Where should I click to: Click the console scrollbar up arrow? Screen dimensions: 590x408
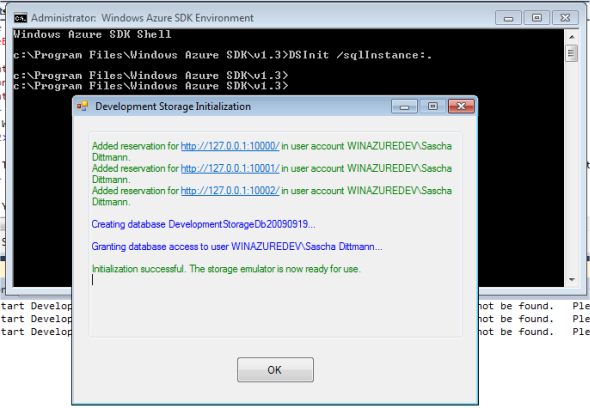[572, 37]
